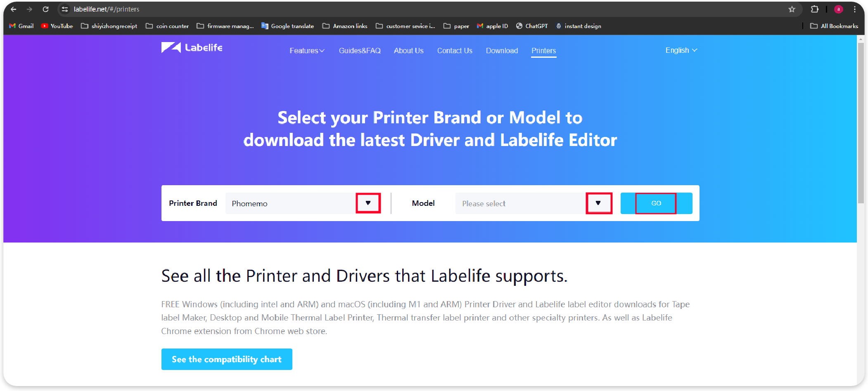The image size is (868, 391).
Task: Open the coin counter bookmark folder
Action: pos(167,26)
